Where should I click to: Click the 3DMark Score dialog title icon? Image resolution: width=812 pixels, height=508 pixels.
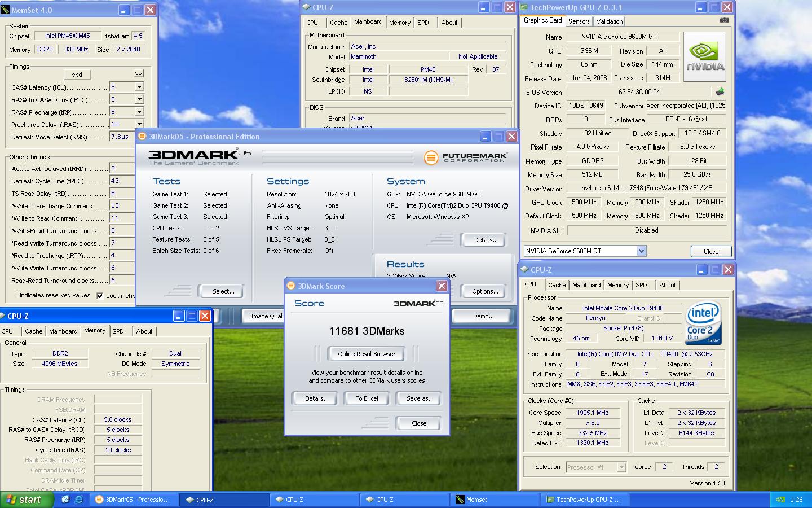(291, 286)
